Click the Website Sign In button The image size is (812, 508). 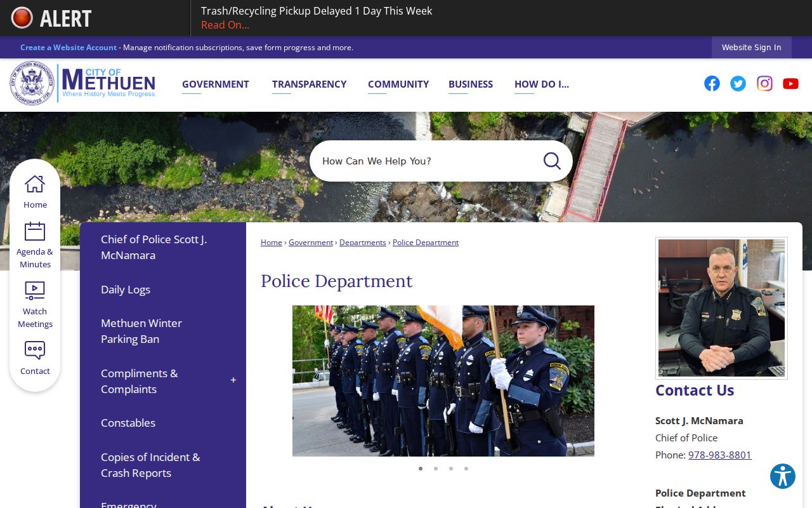[752, 48]
